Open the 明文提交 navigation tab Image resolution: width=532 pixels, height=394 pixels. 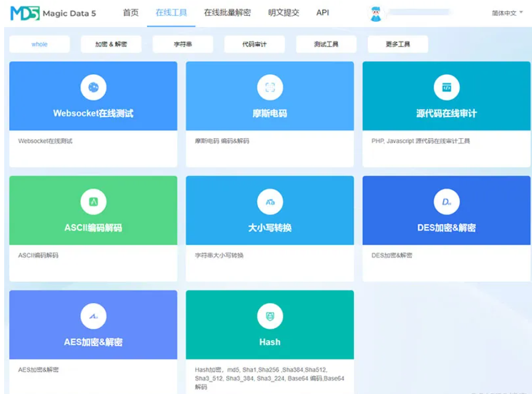pos(284,12)
